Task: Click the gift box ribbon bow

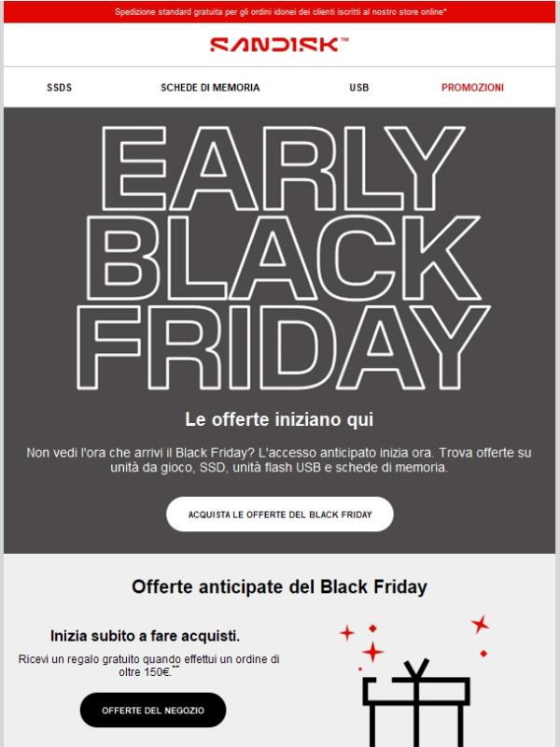Action: point(416,667)
